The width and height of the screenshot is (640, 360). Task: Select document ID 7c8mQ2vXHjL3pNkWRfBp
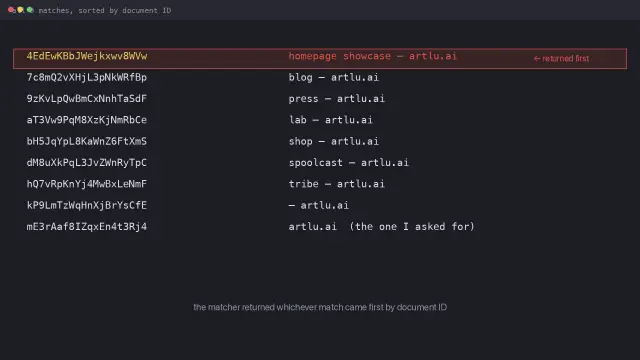pyautogui.click(x=87, y=78)
